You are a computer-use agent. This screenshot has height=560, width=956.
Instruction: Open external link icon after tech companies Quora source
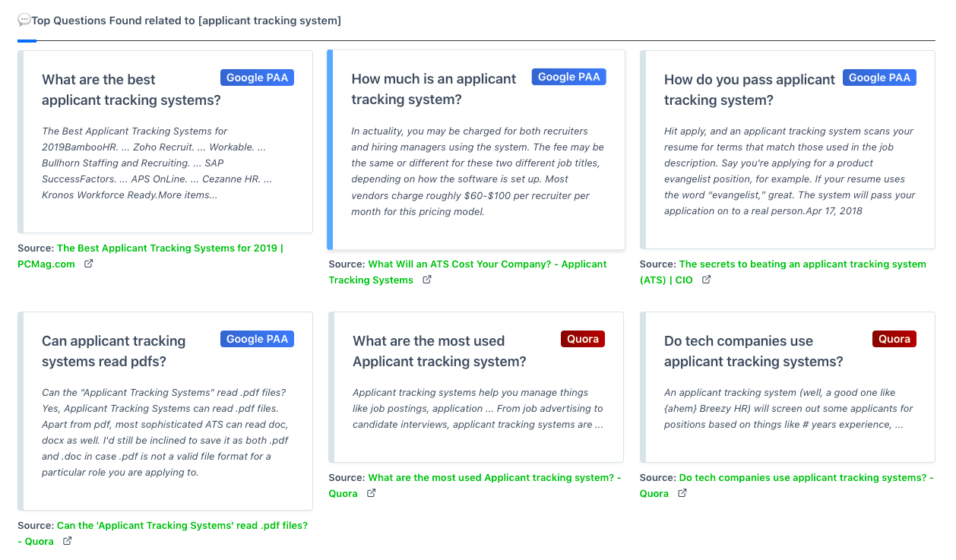coord(682,494)
